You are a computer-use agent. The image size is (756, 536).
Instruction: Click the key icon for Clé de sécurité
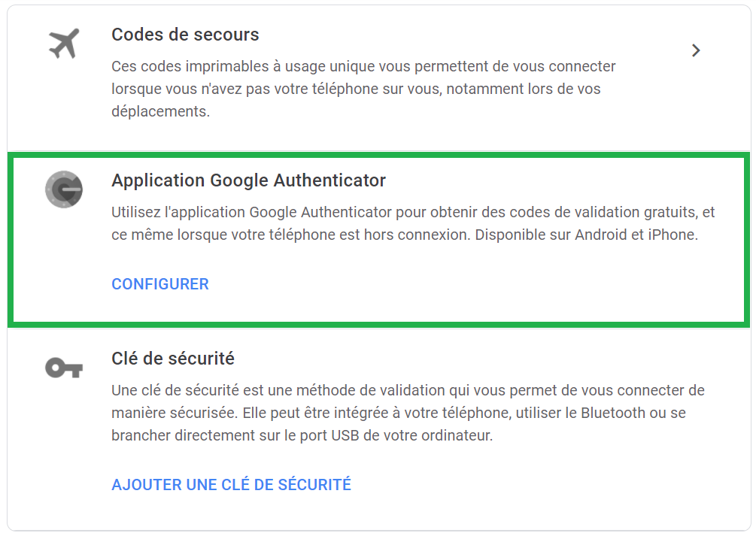[x=64, y=368]
